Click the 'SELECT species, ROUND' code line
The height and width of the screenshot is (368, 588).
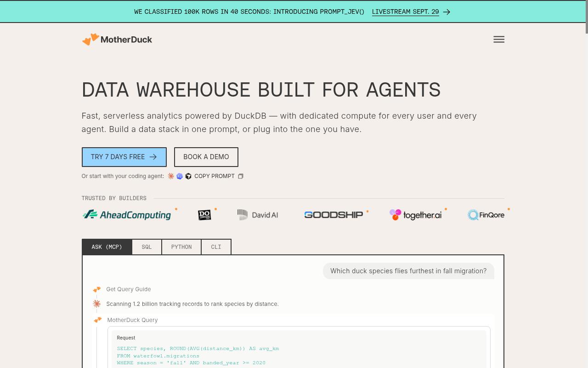pyautogui.click(x=198, y=349)
